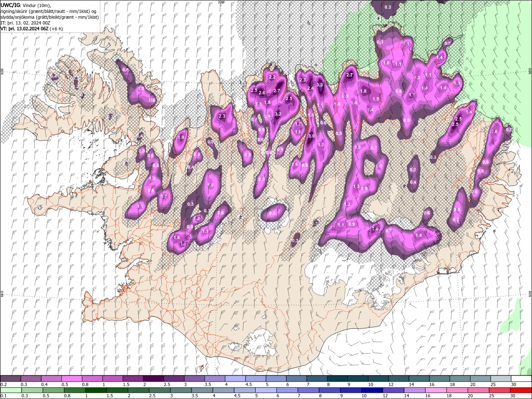
Task: Select the darkest green swatch between 1 and 1.5
Action: (x=96, y=390)
